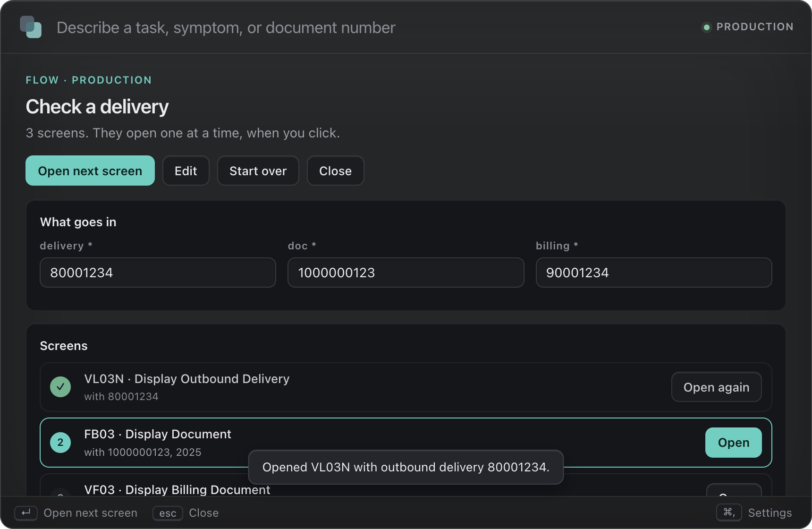Start over the flow

click(x=258, y=171)
